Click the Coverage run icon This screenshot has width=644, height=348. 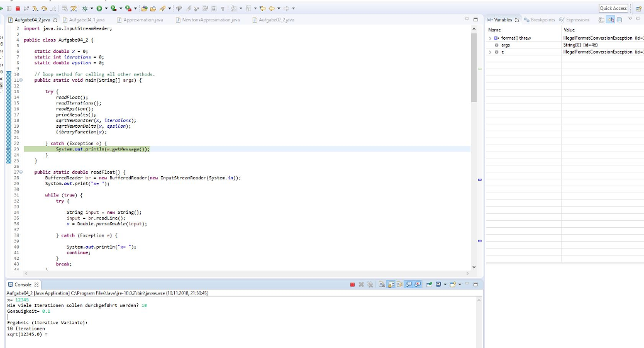tap(114, 8)
